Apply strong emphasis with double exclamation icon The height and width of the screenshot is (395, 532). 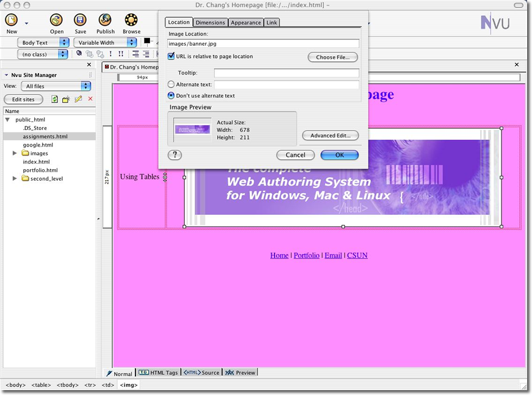pyautogui.click(x=121, y=54)
